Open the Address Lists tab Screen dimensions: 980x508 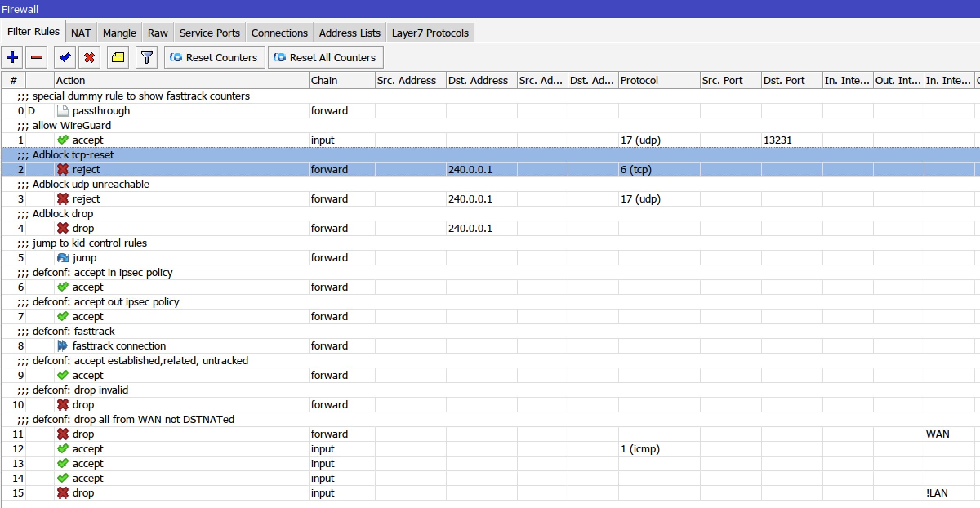click(x=349, y=33)
